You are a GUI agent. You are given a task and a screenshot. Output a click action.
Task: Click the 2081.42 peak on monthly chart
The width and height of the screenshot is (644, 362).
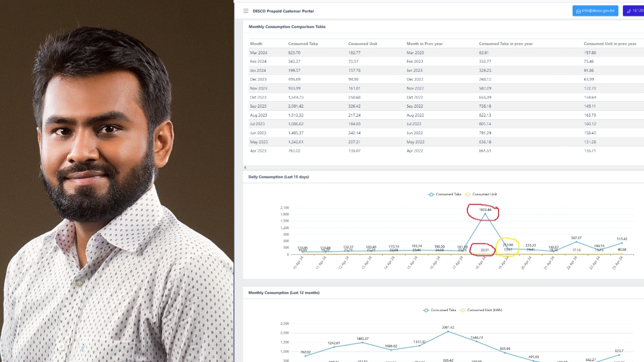448,332
